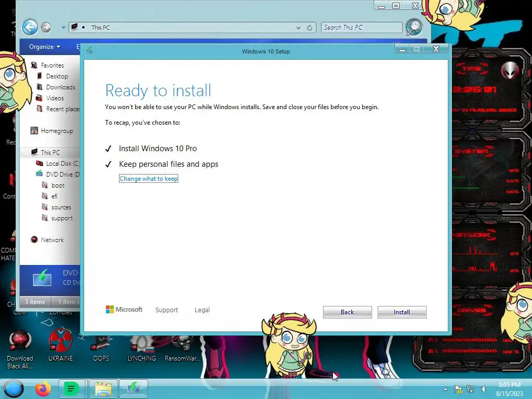Click the Windows 10 Setup title bar icon
Screen dimensions: 532x399
click(x=89, y=50)
